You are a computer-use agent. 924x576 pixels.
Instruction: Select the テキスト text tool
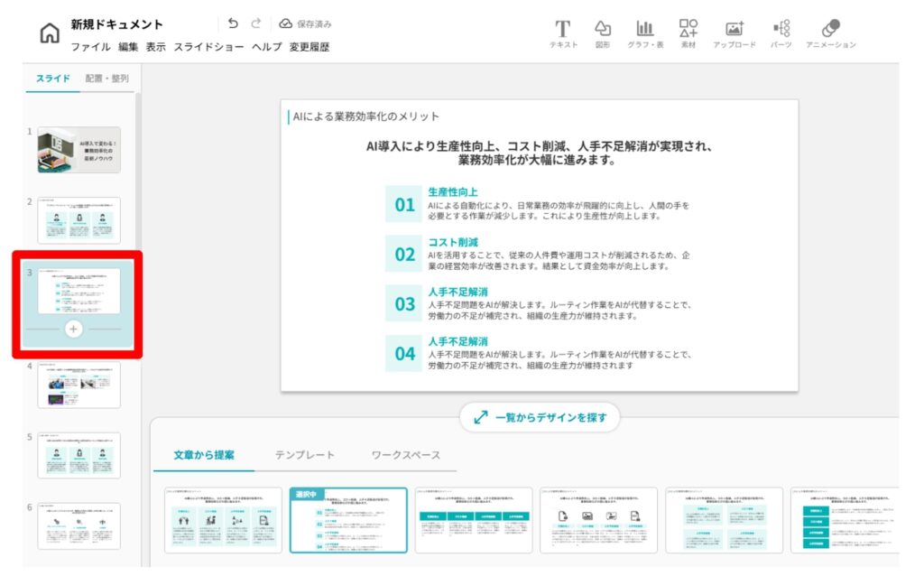(x=563, y=34)
